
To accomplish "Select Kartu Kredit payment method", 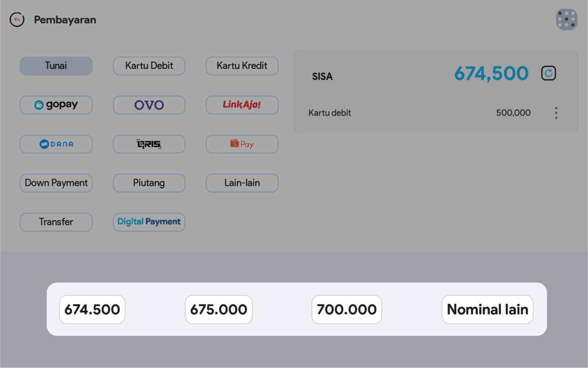I will (242, 66).
